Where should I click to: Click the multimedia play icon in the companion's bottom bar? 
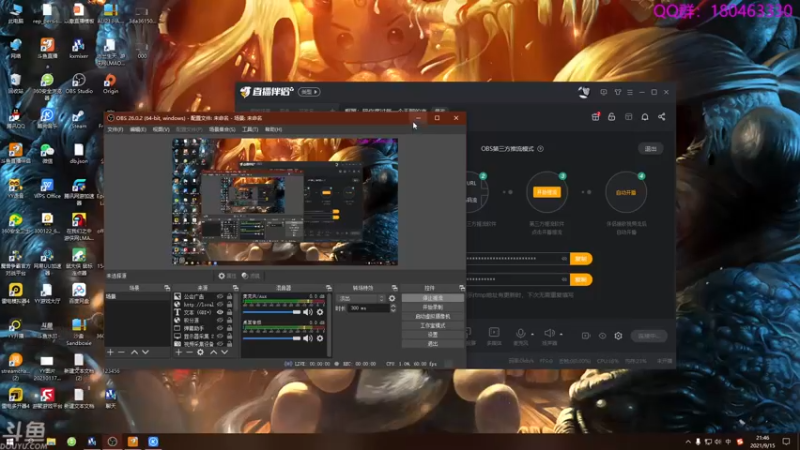[x=494, y=332]
